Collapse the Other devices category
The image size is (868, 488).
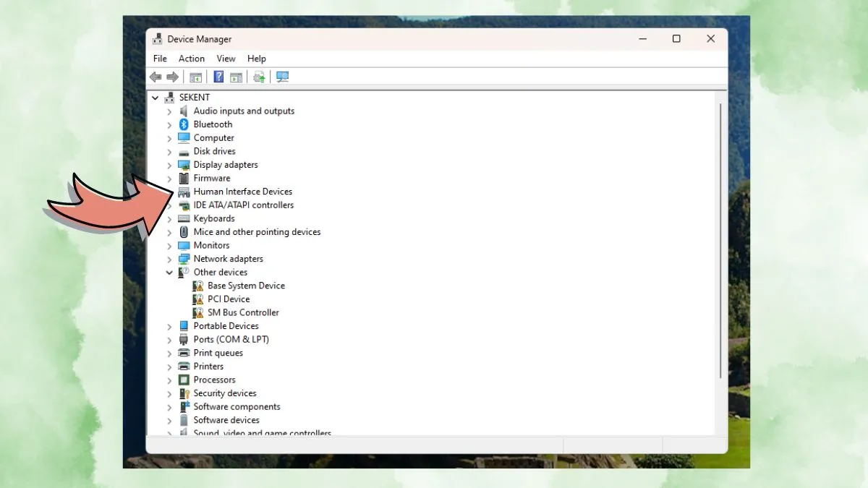169,273
